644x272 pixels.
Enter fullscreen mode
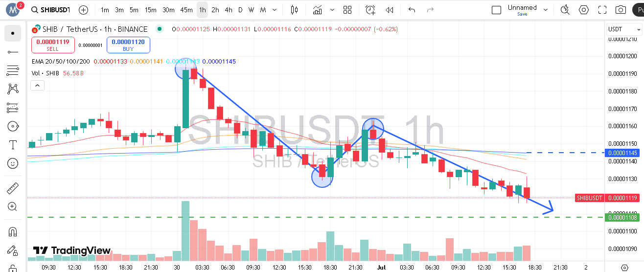(x=602, y=10)
